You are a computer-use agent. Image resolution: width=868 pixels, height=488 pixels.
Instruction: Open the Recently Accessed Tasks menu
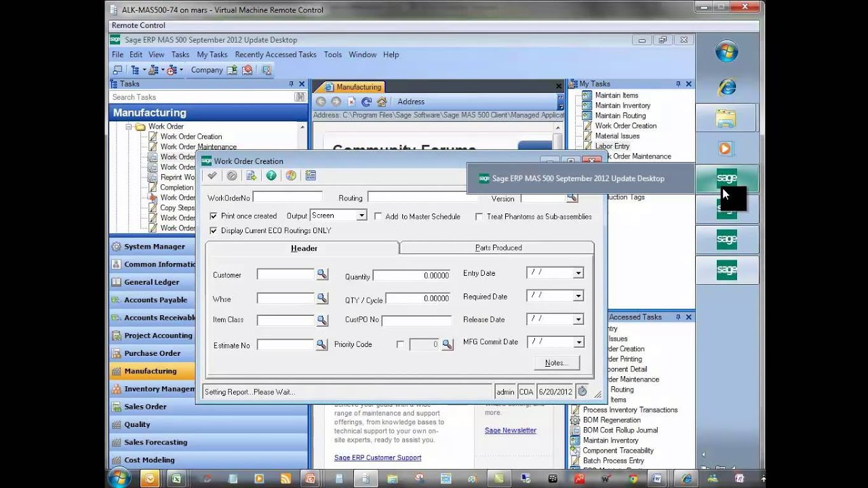(275, 54)
